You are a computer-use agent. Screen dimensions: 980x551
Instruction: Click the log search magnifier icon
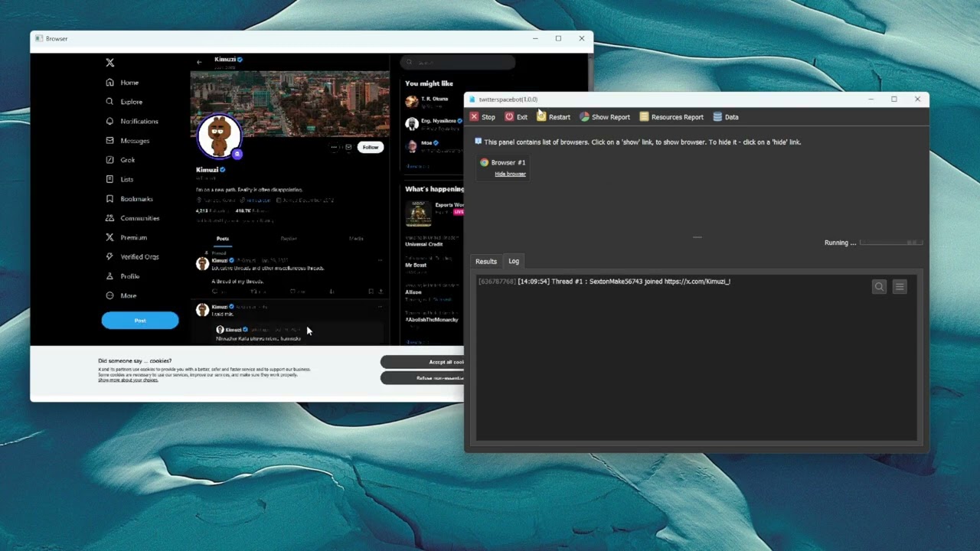879,286
